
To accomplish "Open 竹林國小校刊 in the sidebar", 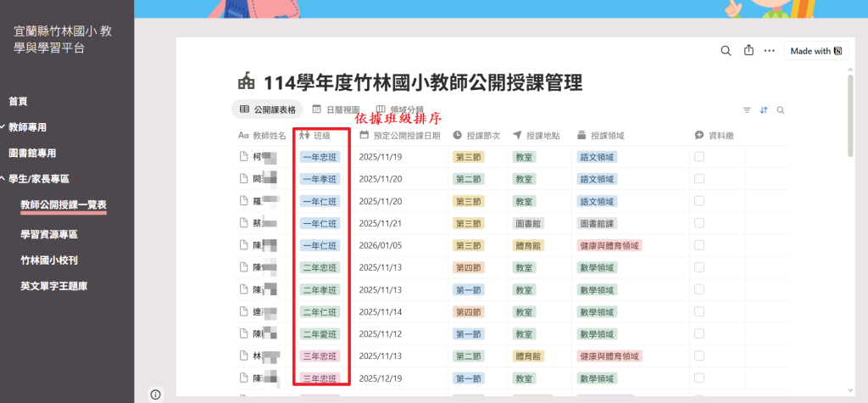I will (48, 260).
